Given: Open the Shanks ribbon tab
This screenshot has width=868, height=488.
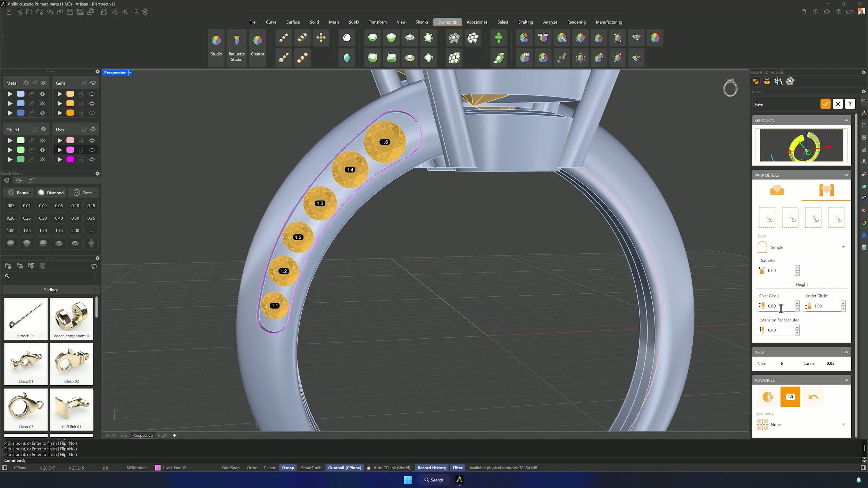Looking at the screenshot, I should point(422,22).
